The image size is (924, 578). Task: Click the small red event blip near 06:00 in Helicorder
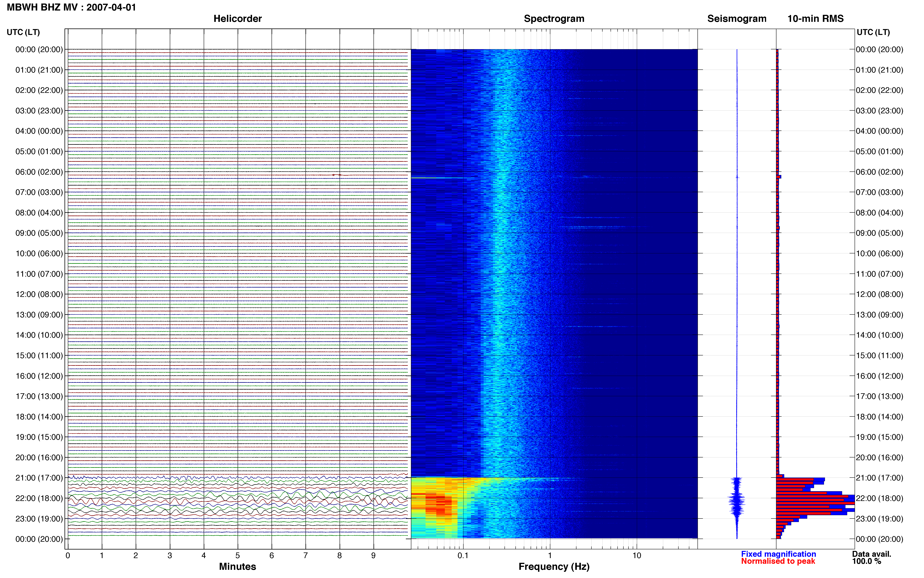(337, 175)
